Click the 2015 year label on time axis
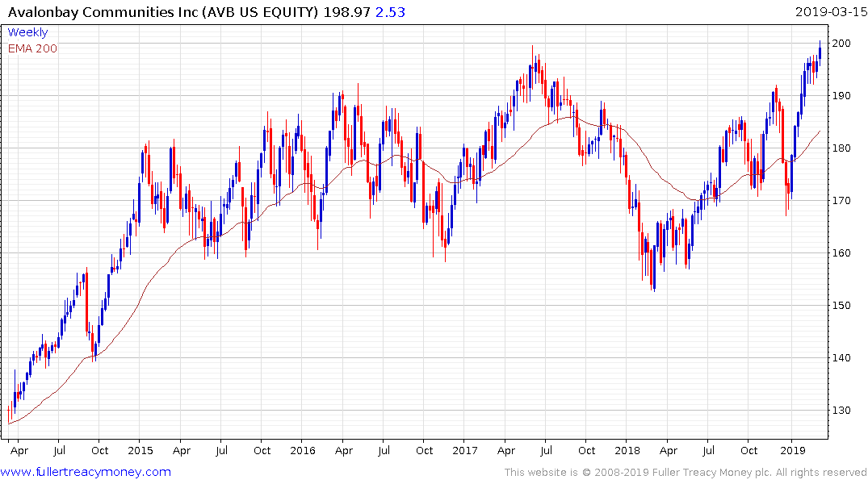The width and height of the screenshot is (868, 484). point(140,450)
